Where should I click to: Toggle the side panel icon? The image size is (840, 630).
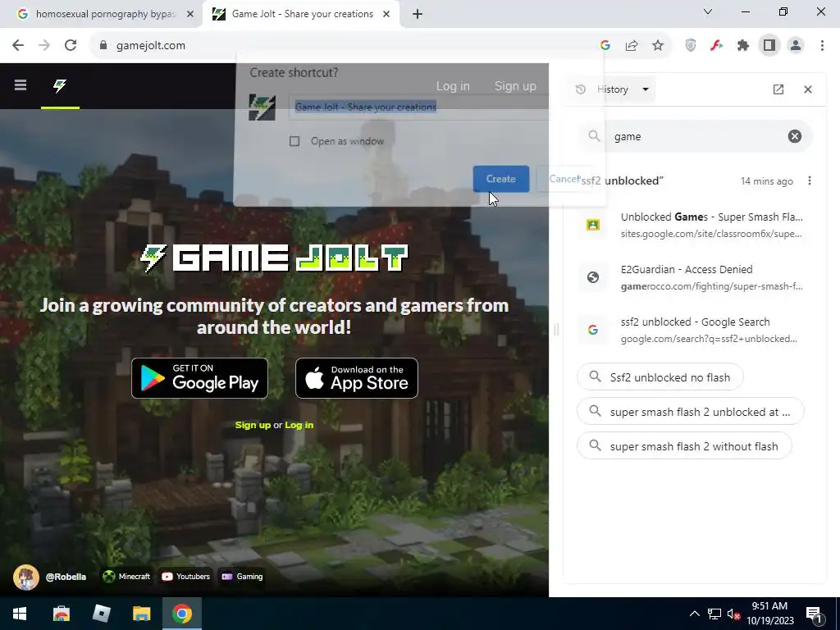pos(769,46)
